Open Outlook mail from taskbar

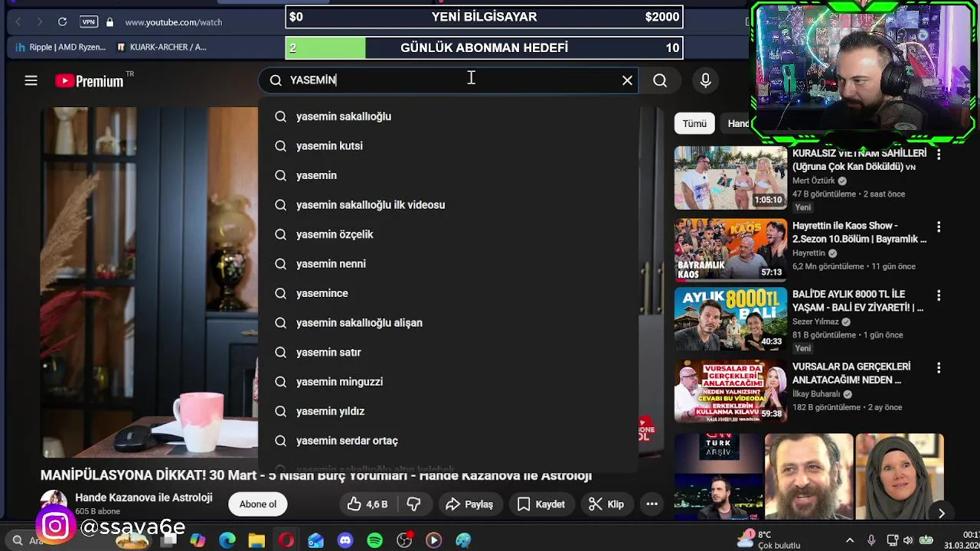(x=315, y=540)
